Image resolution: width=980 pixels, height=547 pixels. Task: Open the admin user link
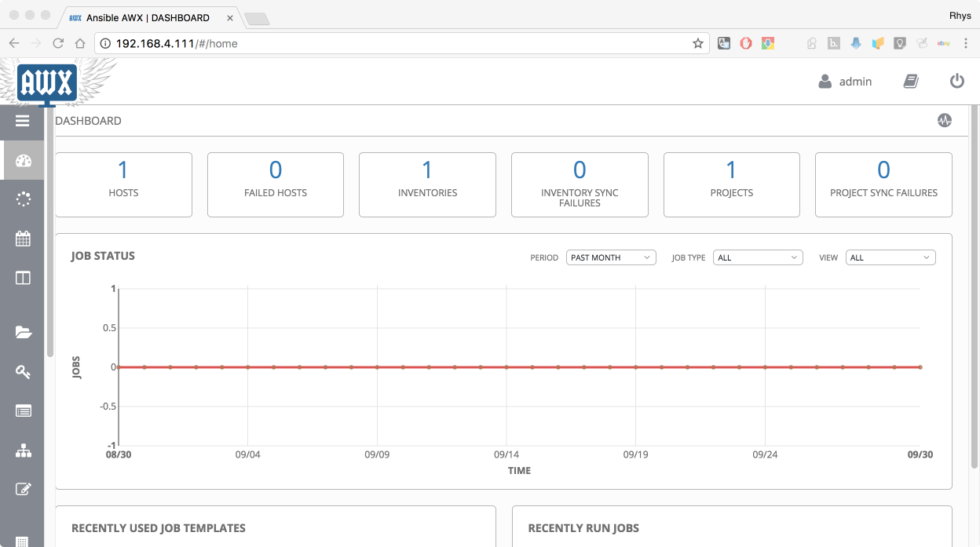tap(846, 82)
